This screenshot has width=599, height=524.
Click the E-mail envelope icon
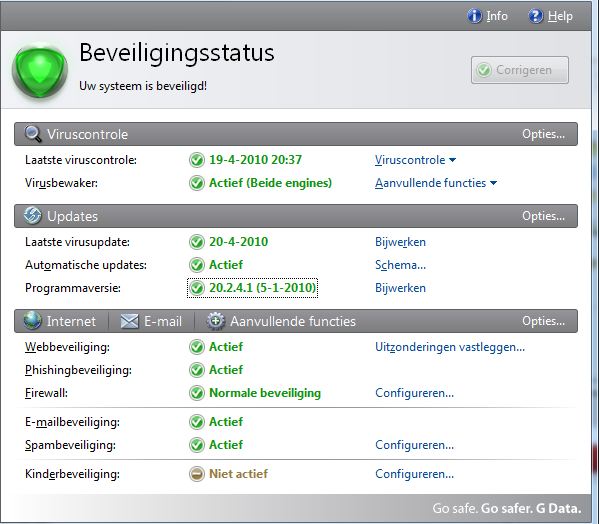click(x=130, y=321)
